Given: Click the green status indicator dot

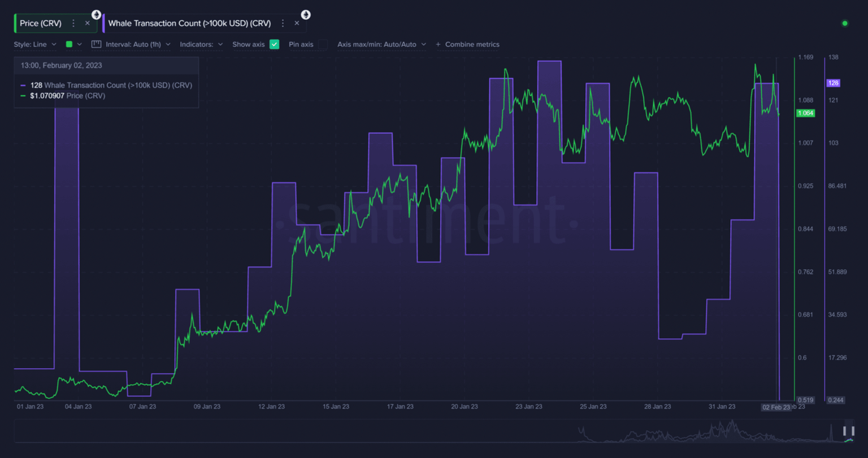Looking at the screenshot, I should tap(845, 23).
